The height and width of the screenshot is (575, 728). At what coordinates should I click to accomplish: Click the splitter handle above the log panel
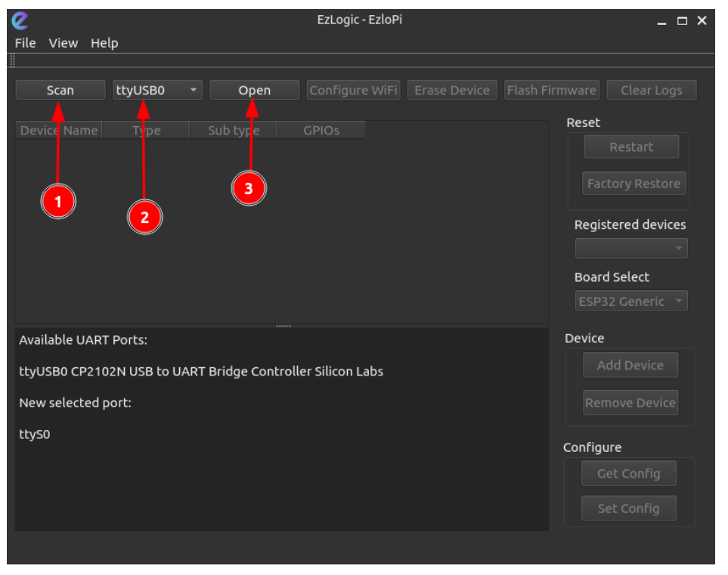pos(283,326)
